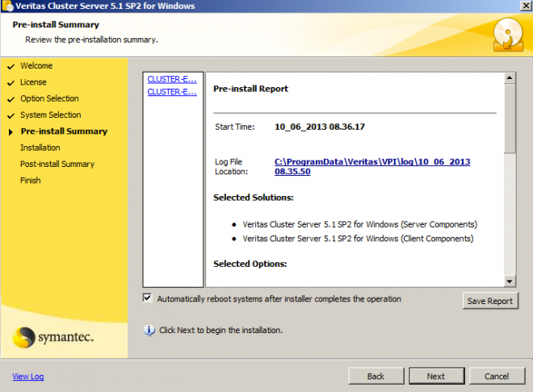This screenshot has width=533, height=392.
Task: Click the checkmark icon beside System Selection
Action: pyautogui.click(x=10, y=115)
